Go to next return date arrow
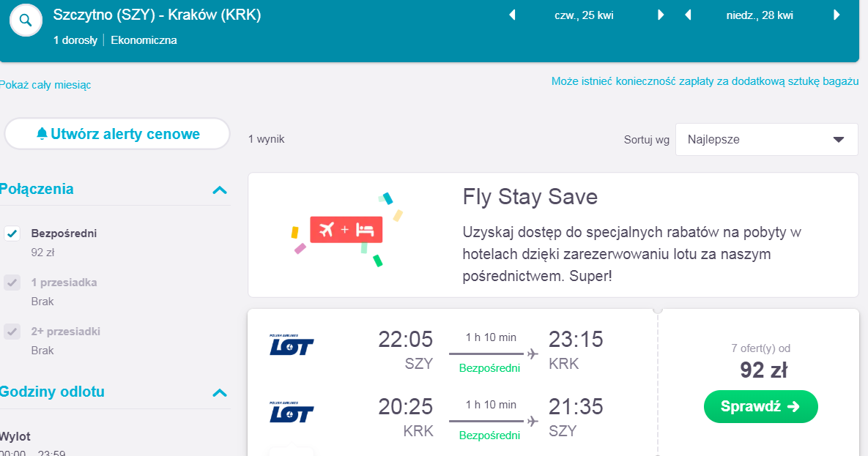The height and width of the screenshot is (456, 868). 837,15
